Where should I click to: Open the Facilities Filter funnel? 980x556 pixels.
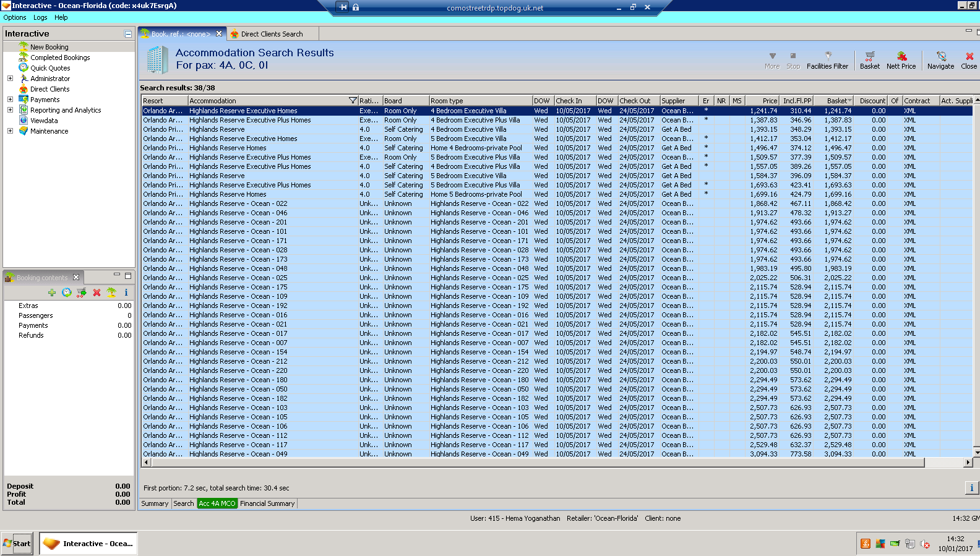point(827,60)
